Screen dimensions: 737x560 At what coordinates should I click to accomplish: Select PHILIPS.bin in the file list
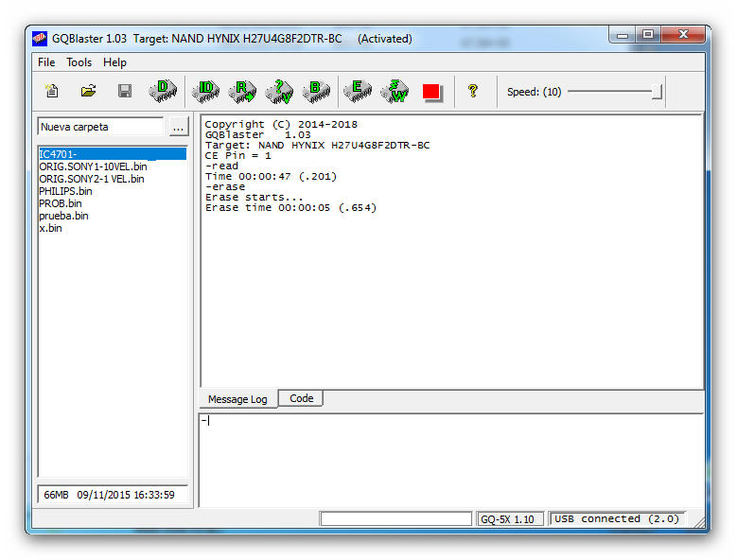(x=66, y=191)
